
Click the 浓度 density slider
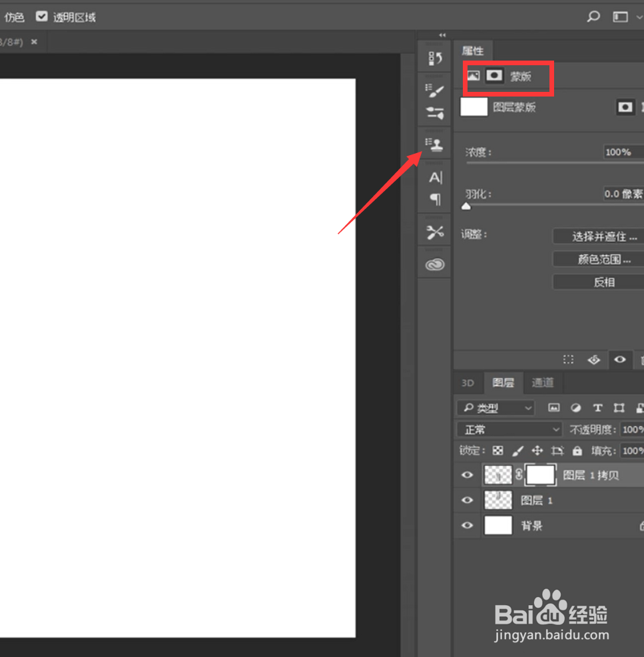coord(555,163)
